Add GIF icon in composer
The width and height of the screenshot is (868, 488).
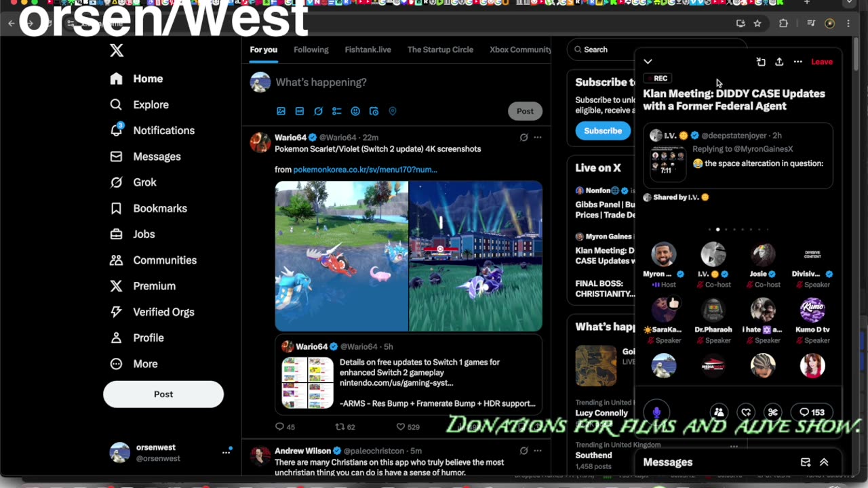pos(300,111)
